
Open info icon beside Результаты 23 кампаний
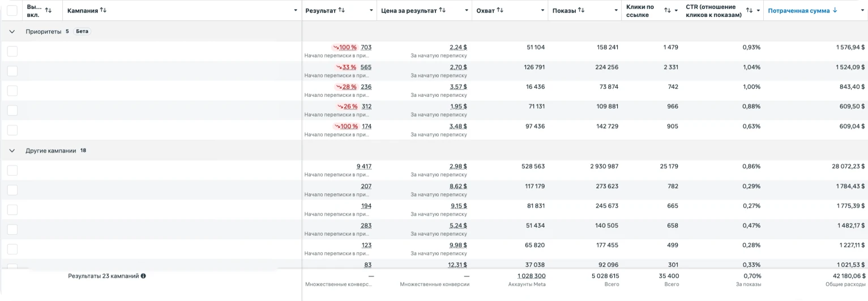coord(143,276)
